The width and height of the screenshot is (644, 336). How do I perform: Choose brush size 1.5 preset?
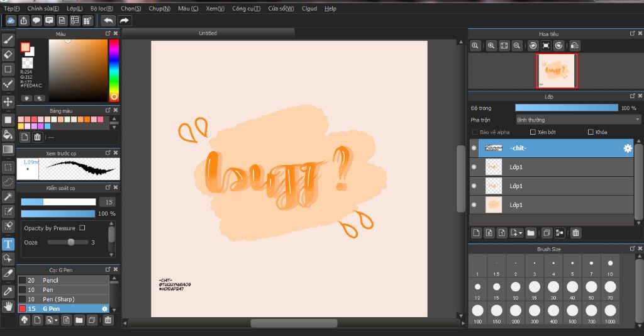tap(497, 266)
